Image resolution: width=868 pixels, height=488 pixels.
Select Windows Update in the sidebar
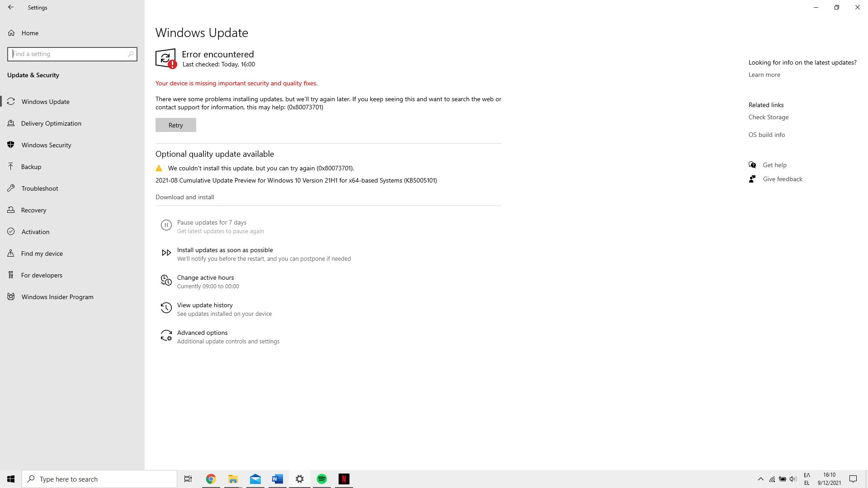(x=72, y=102)
